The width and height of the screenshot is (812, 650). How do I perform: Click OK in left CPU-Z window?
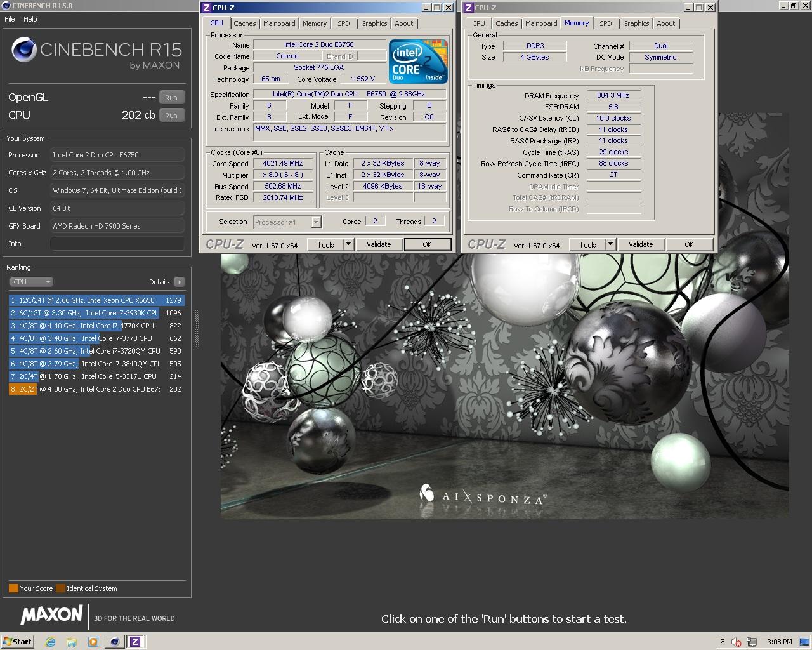pyautogui.click(x=427, y=244)
